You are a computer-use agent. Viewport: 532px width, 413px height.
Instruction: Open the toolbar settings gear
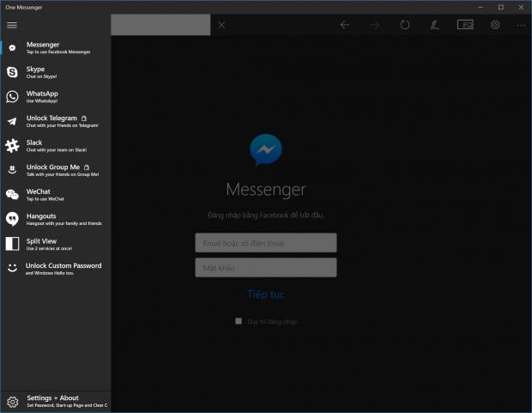[x=495, y=25]
